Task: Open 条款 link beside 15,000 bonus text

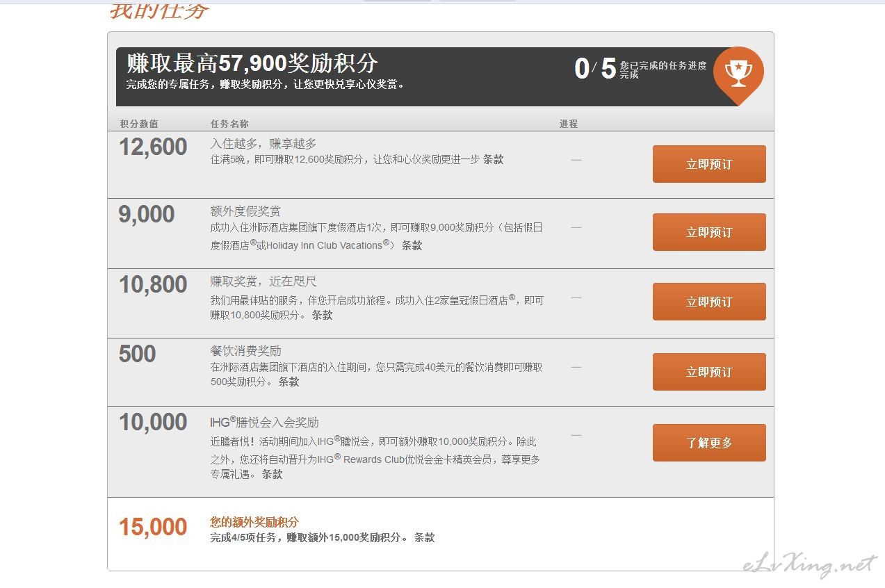Action: (x=424, y=537)
